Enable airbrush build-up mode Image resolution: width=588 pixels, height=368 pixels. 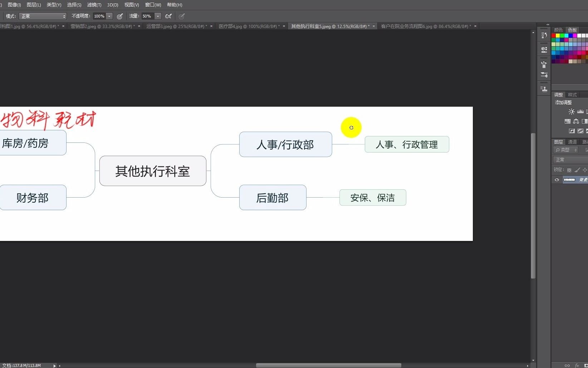point(168,16)
